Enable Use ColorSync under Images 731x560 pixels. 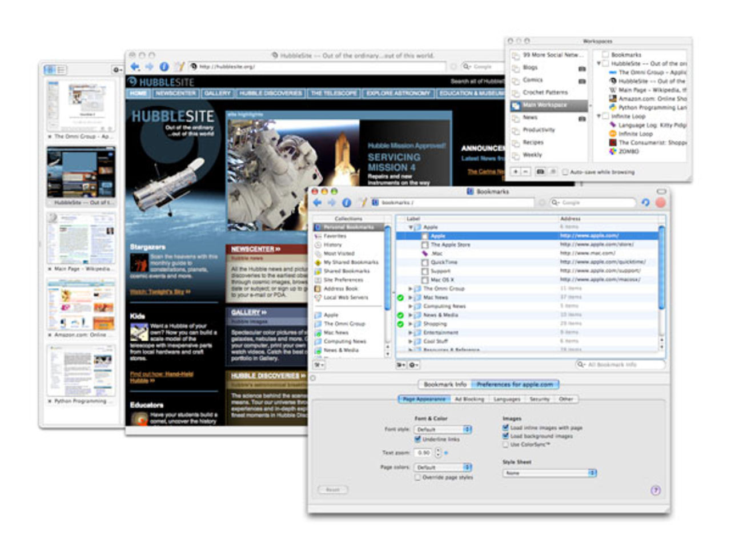(505, 443)
